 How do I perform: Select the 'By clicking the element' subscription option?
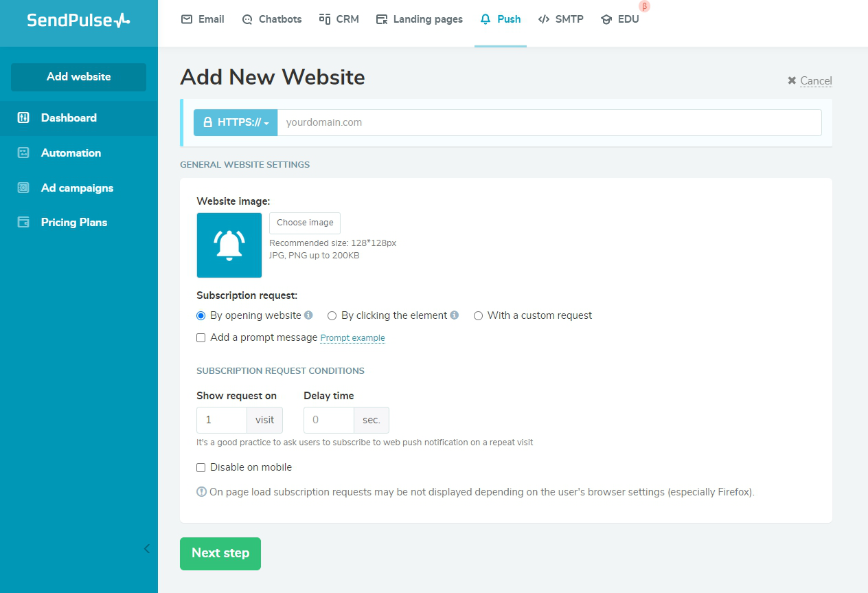tap(332, 315)
